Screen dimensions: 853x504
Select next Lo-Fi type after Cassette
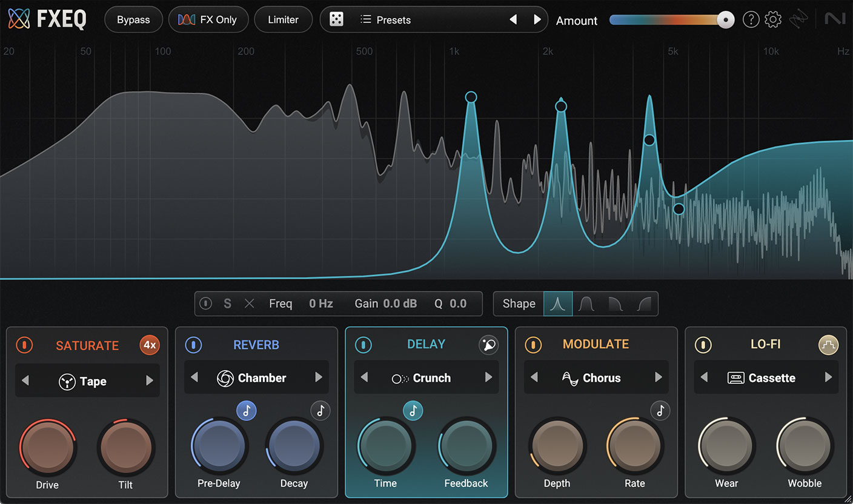coord(828,377)
